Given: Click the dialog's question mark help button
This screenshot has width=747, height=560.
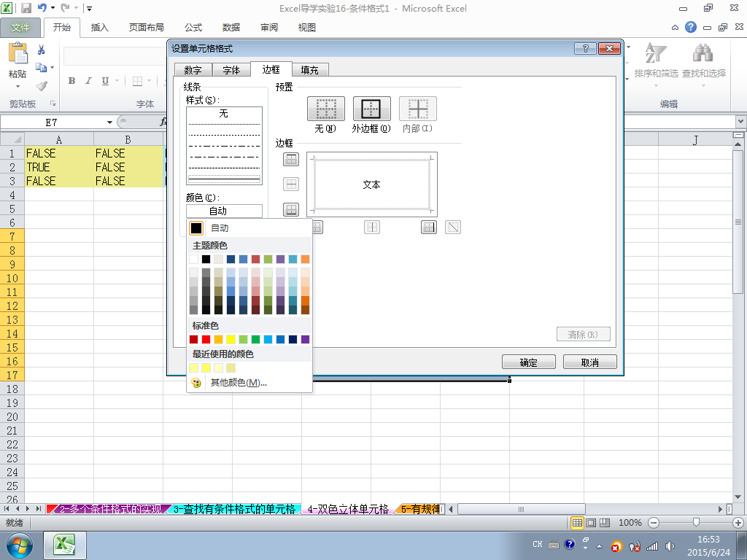Looking at the screenshot, I should point(585,48).
